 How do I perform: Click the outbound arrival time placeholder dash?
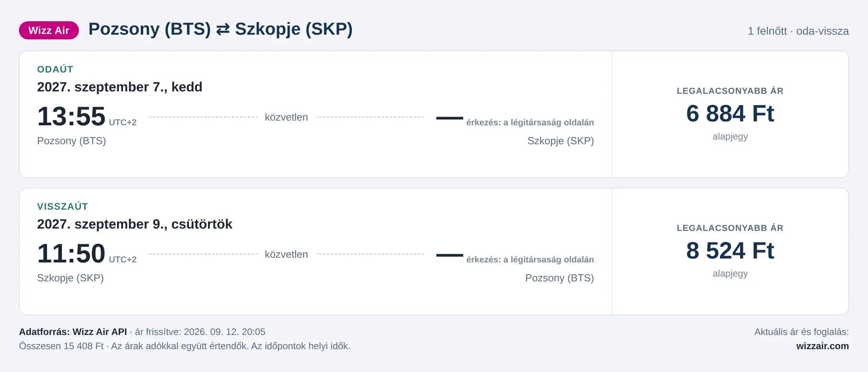pos(450,118)
